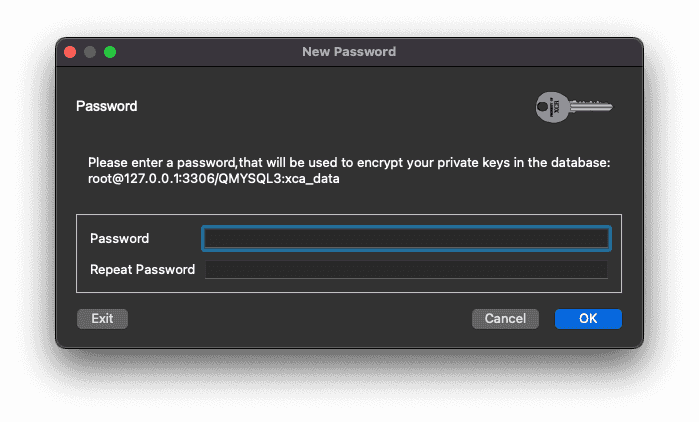This screenshot has width=699, height=422.
Task: Click the New Password title text
Action: 349,52
